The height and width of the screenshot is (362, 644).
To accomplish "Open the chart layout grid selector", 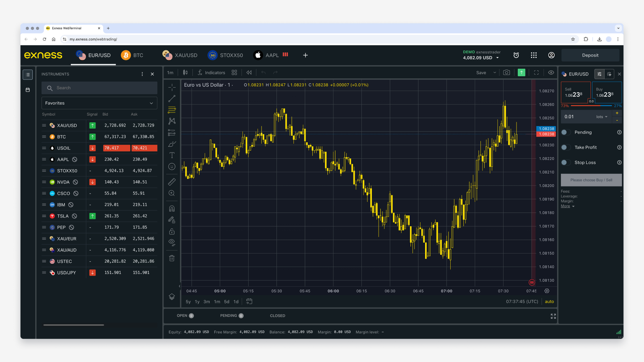I will pyautogui.click(x=234, y=72).
